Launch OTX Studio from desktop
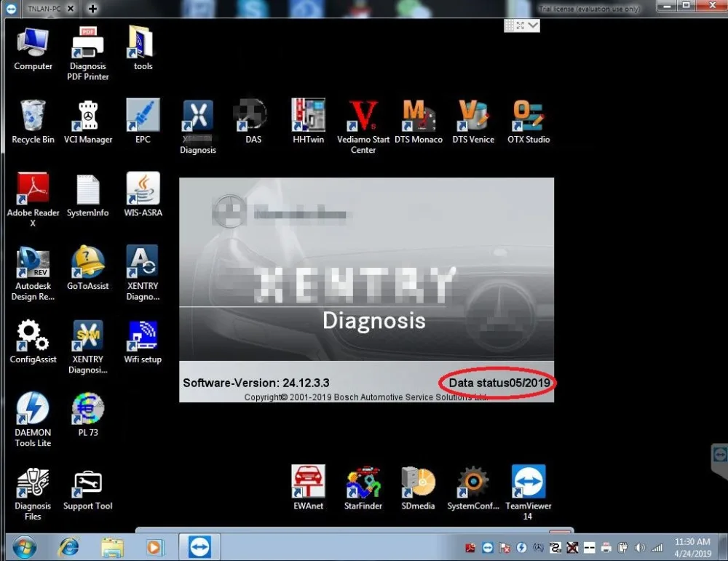This screenshot has width=728, height=561. click(x=529, y=122)
